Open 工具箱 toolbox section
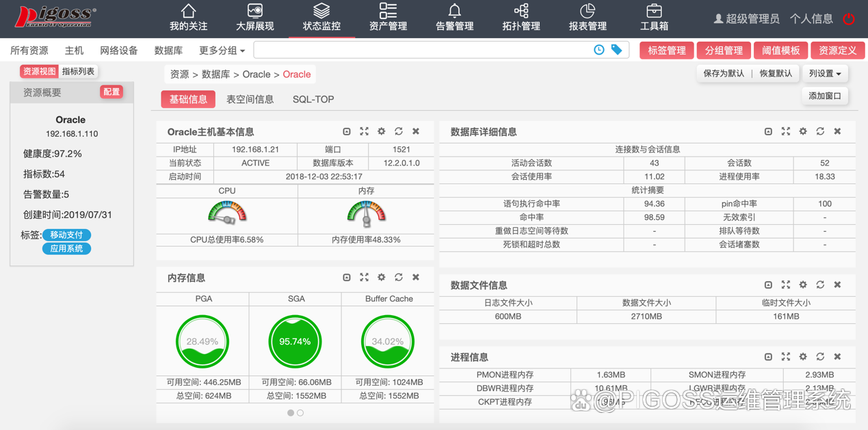This screenshot has width=868, height=430. click(654, 18)
